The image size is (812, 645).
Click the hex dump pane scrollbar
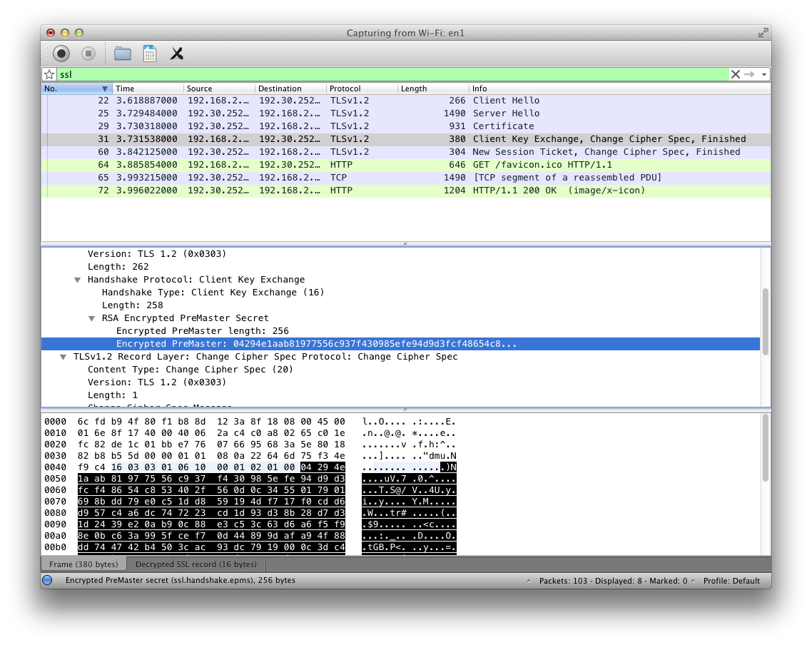(766, 448)
